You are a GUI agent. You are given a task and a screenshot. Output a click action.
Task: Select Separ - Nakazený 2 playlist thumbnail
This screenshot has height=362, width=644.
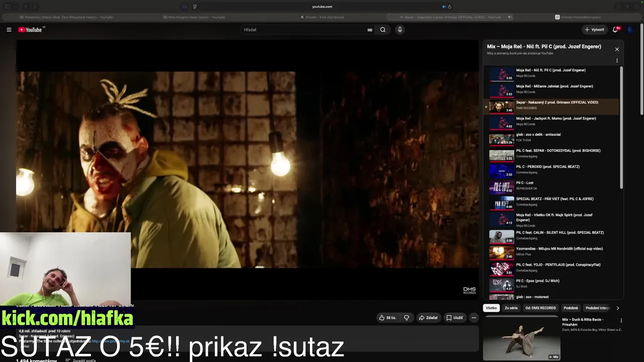pyautogui.click(x=502, y=107)
